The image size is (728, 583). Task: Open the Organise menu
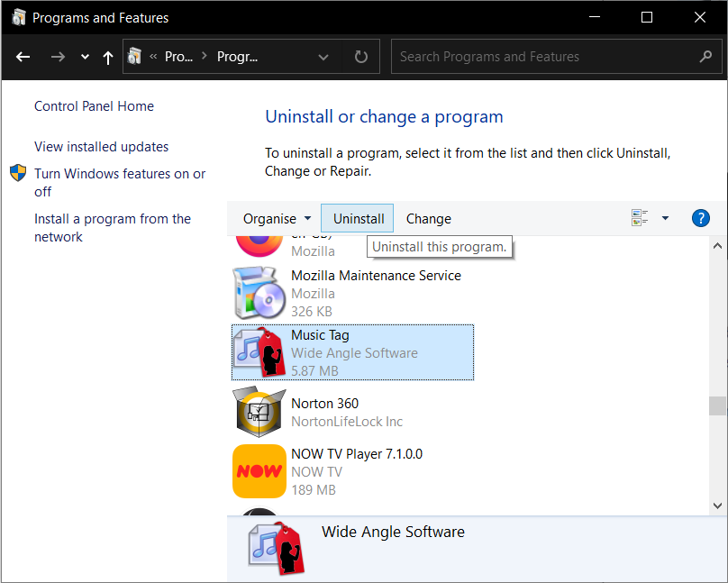278,219
